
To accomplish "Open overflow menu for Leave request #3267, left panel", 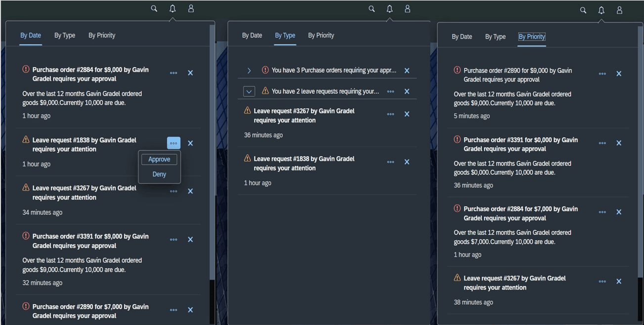I will [x=174, y=191].
